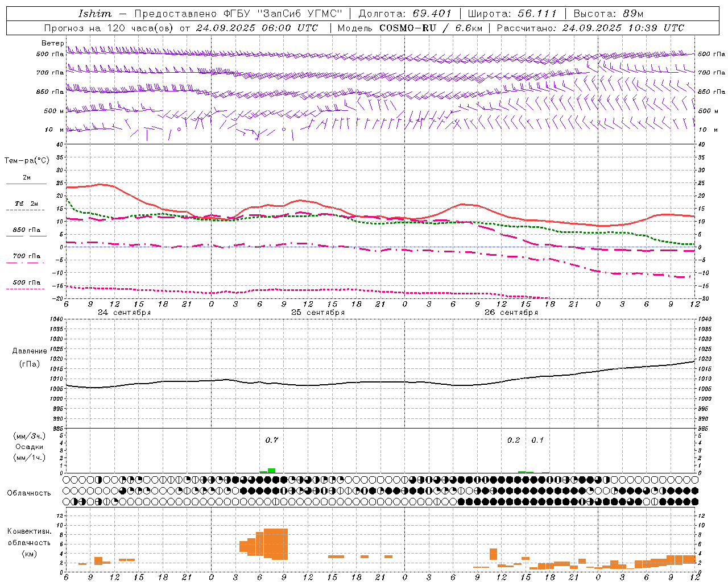Click the (мм/3ч.) units label
This screenshot has width=728, height=582.
coord(29,436)
